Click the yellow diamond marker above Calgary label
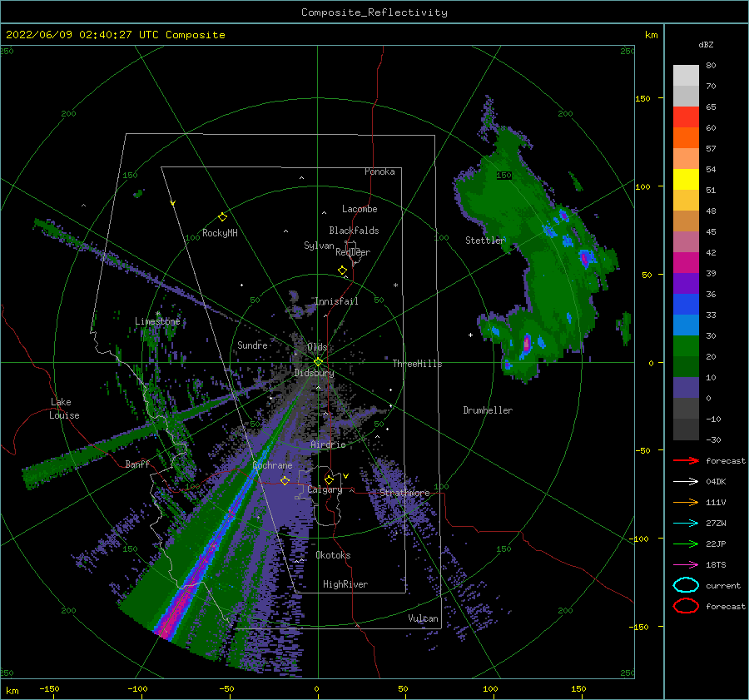 [x=329, y=479]
